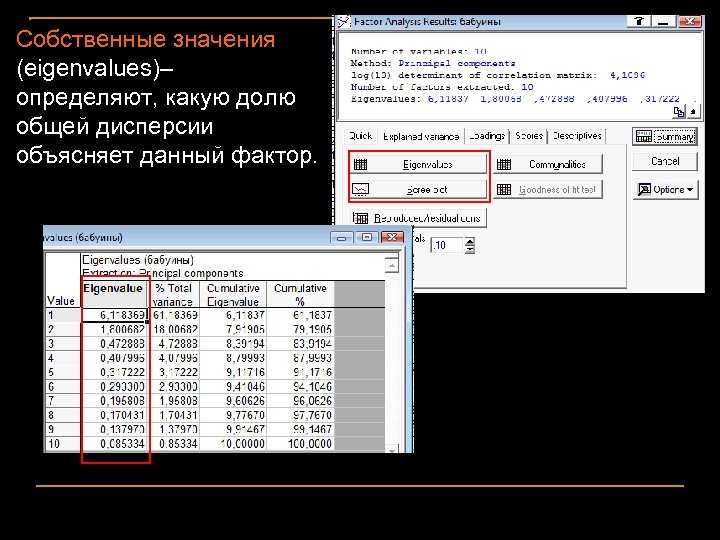The width and height of the screenshot is (720, 540).
Task: Select row header 10 in the spreadsheet
Action: pyautogui.click(x=63, y=444)
